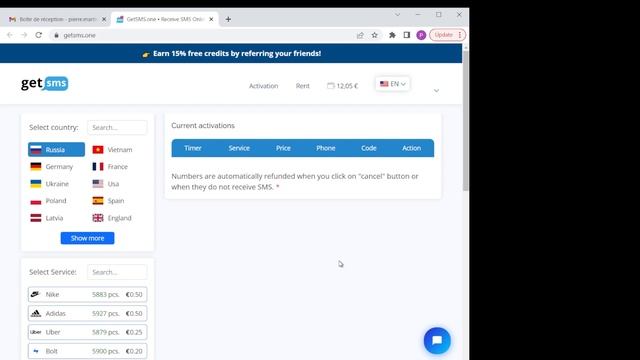Reload the current page
Viewport: 640px width, 360px height.
39,35
